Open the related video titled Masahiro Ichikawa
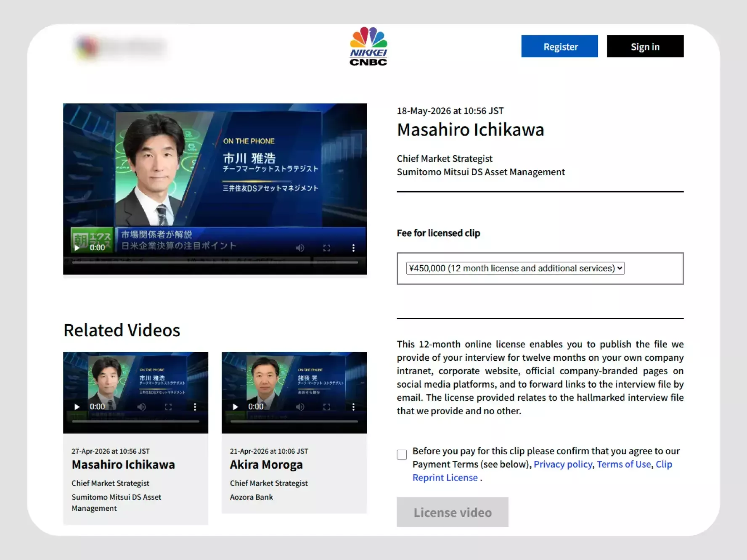Image resolution: width=747 pixels, height=560 pixels. 123,465
